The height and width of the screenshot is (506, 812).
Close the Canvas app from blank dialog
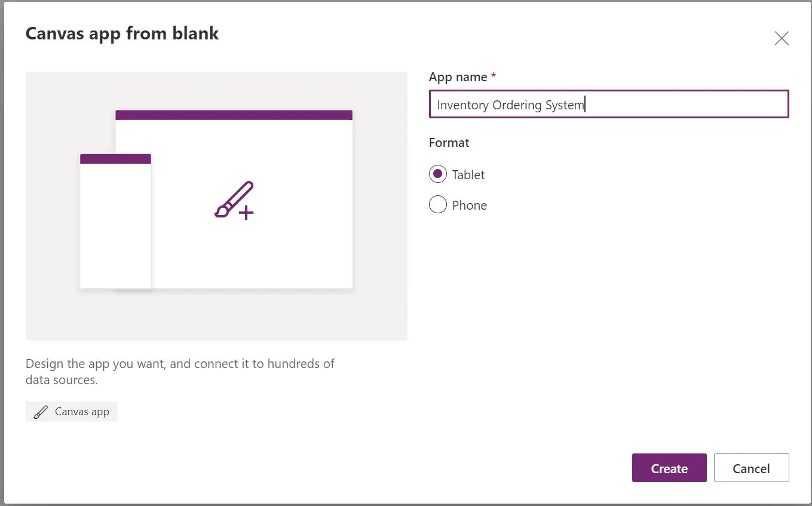pos(781,39)
